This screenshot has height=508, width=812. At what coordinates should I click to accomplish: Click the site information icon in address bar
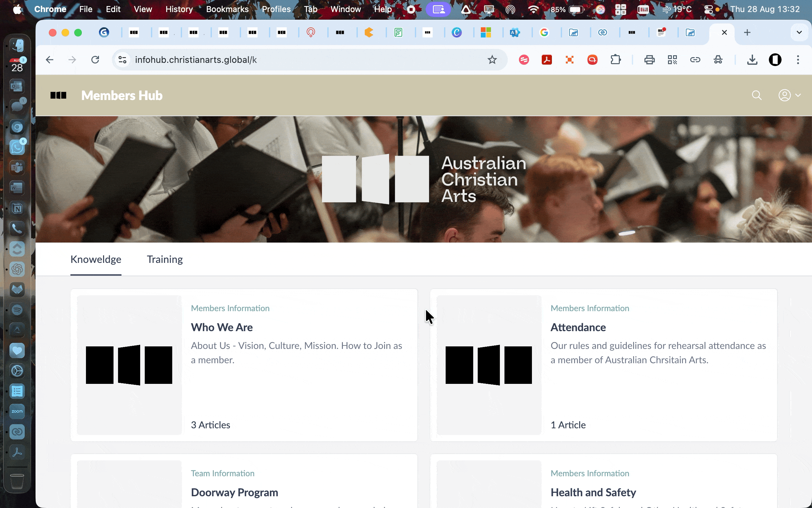pyautogui.click(x=122, y=60)
